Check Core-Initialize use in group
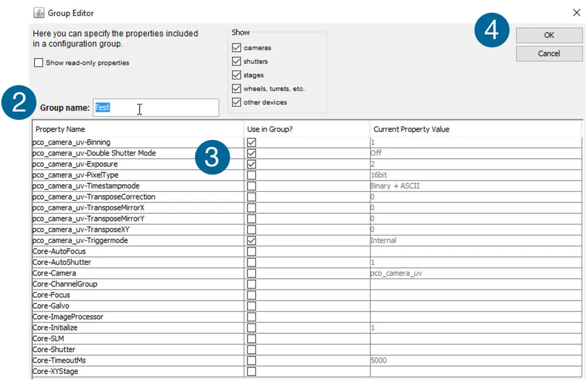 click(252, 327)
